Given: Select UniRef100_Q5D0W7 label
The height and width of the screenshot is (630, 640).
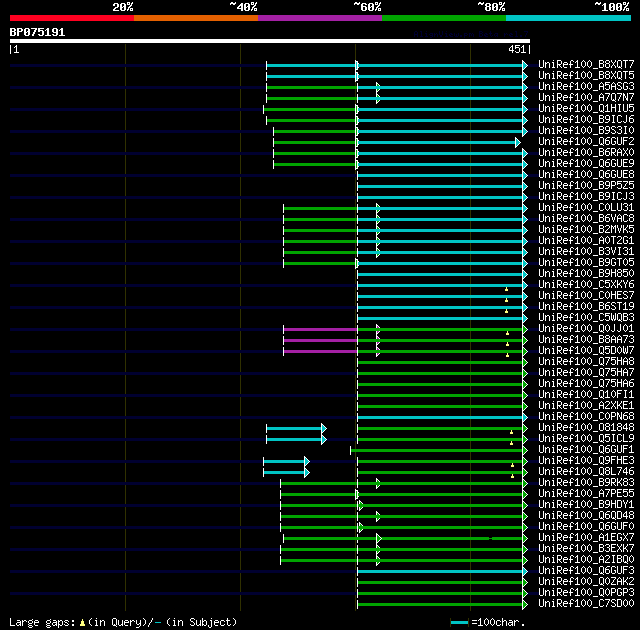Looking at the screenshot, I should (586, 351).
